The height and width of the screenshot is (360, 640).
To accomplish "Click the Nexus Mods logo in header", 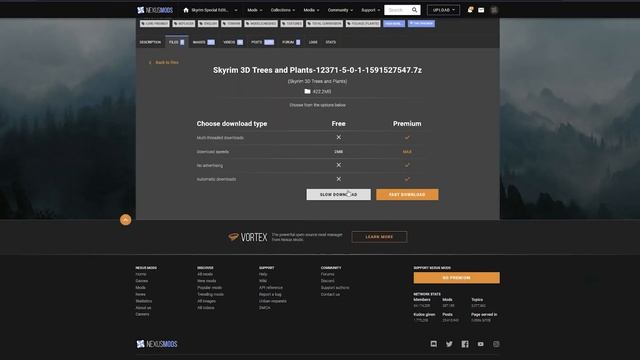I will pos(155,10).
